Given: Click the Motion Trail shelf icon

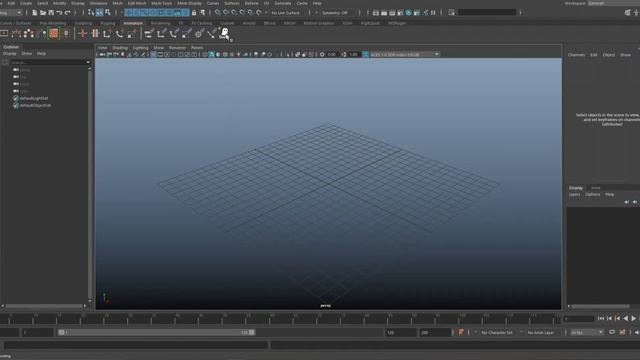Looking at the screenshot, I should (x=16, y=33).
